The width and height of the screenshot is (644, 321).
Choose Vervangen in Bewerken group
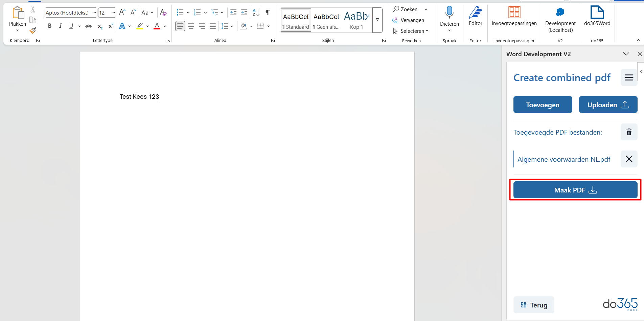pos(409,20)
